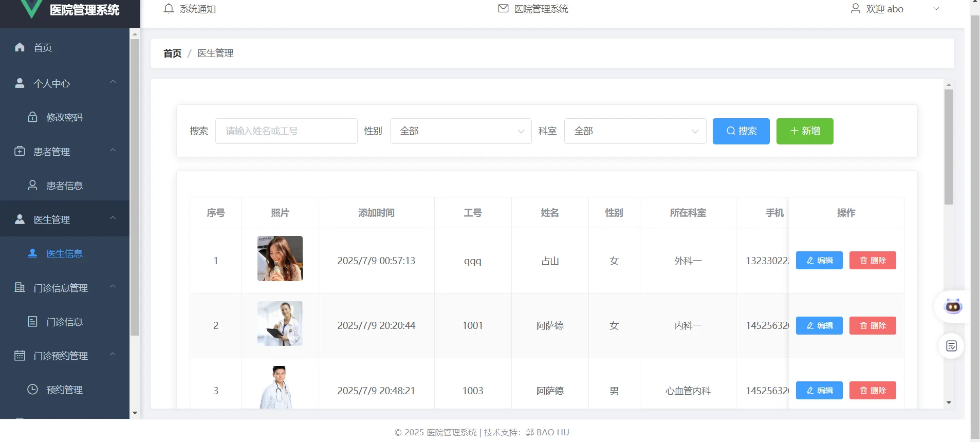
Task: Click 删除 for doctor with 工号 1001
Action: 873,326
